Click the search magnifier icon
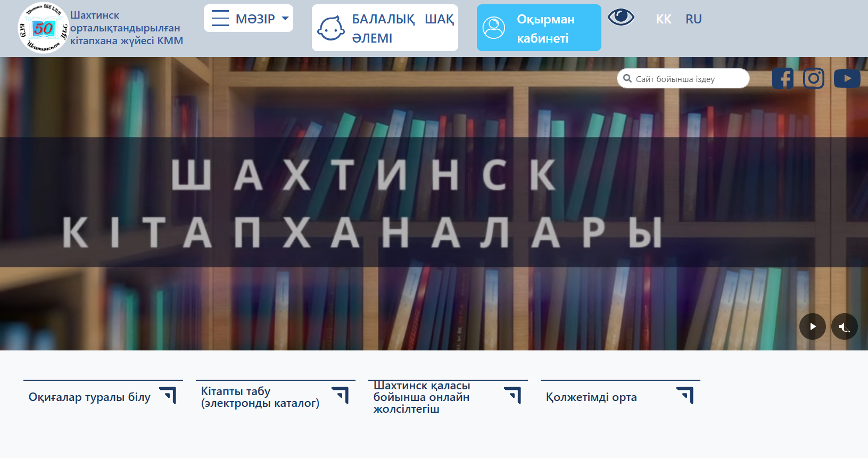 [627, 79]
